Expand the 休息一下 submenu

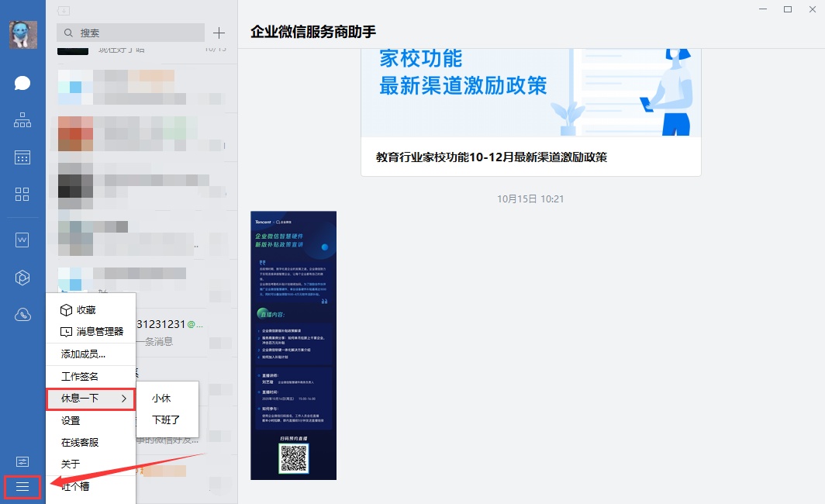tap(91, 399)
